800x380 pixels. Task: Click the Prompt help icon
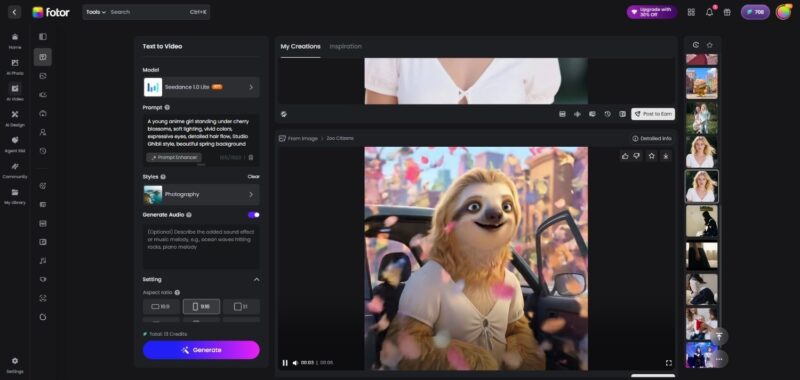click(167, 108)
